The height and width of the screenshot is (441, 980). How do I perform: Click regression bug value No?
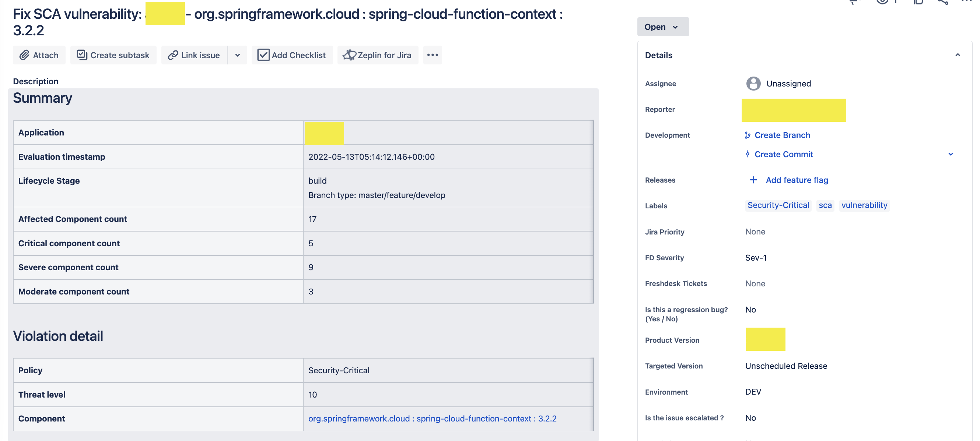point(750,310)
